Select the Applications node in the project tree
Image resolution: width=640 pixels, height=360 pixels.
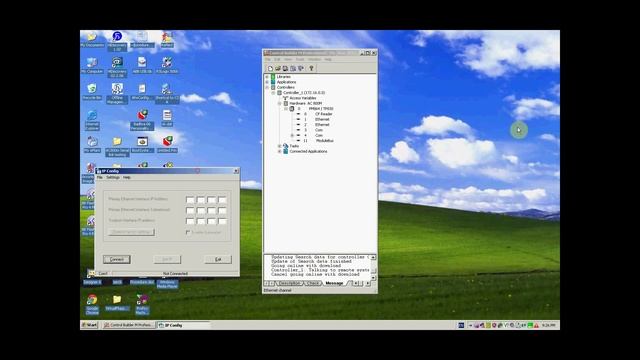(x=286, y=82)
